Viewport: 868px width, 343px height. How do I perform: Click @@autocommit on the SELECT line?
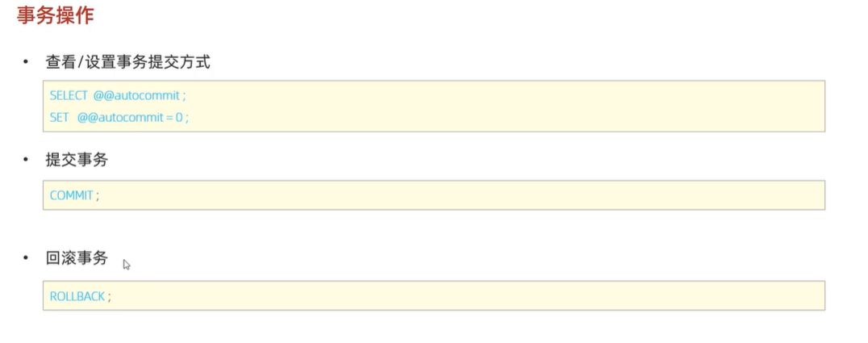(x=136, y=95)
